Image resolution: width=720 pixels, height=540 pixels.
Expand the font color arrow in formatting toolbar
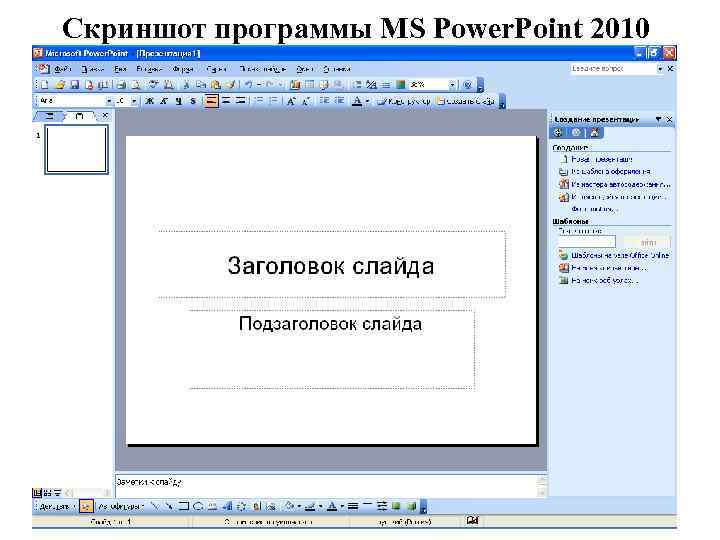point(367,101)
